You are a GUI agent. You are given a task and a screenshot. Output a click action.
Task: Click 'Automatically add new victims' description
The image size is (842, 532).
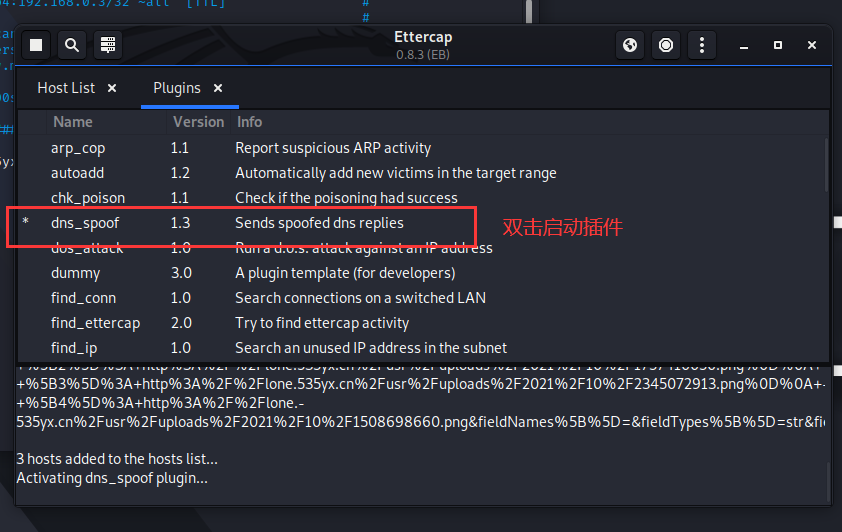pos(396,173)
